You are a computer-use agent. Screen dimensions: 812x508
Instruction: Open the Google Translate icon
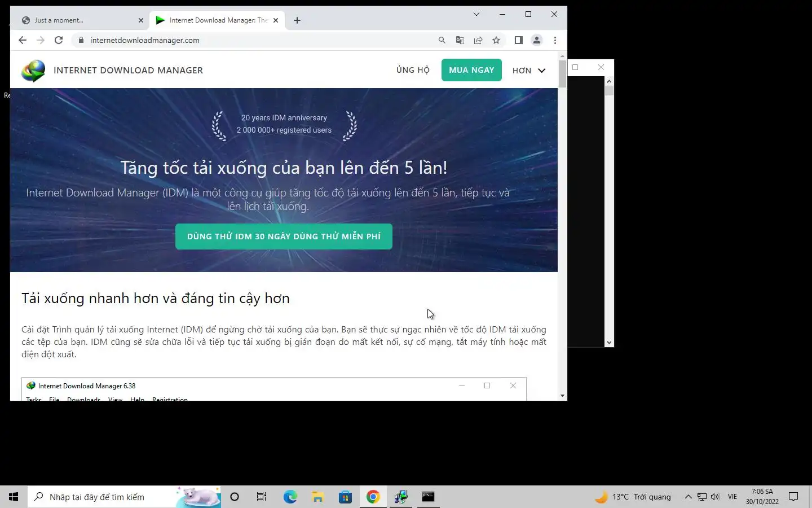tap(460, 40)
